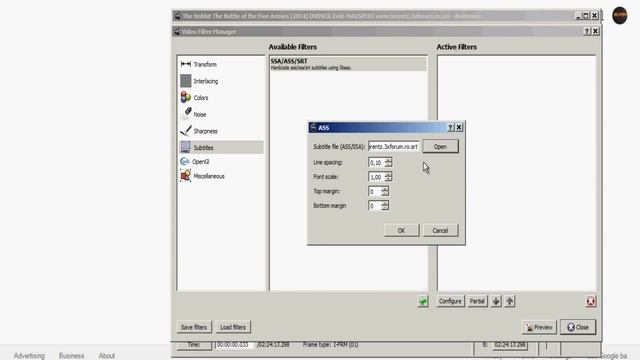Click Load filters button
This screenshot has width=640, height=360.
(233, 327)
